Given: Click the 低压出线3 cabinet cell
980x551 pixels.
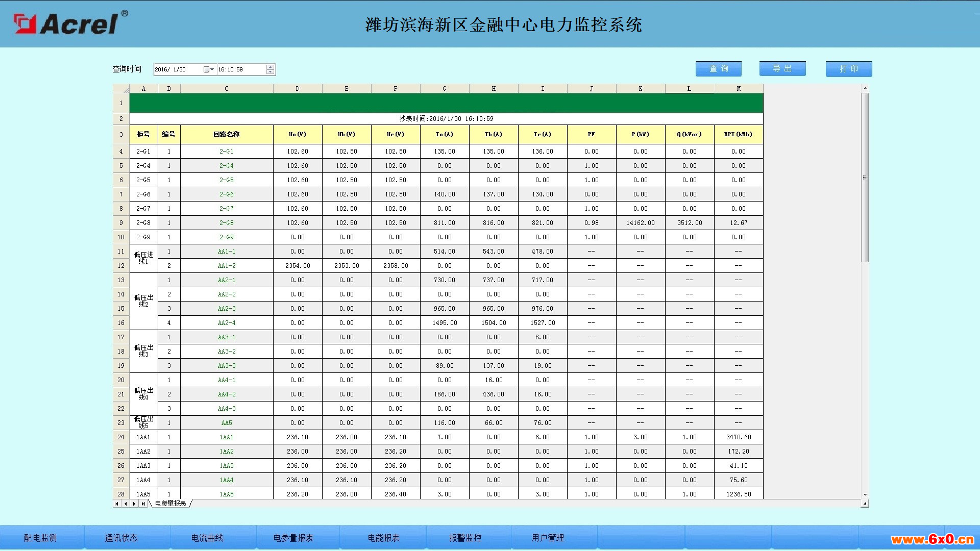Looking at the screenshot, I should (143, 351).
